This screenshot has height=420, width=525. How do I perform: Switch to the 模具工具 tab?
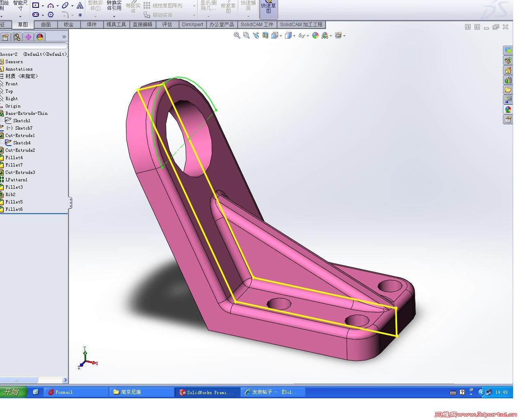[116, 25]
